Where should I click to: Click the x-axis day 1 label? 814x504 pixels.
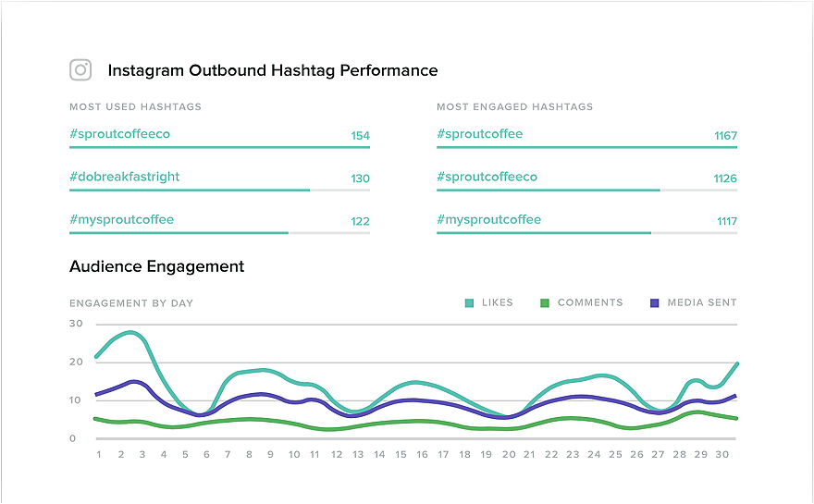tap(99, 455)
